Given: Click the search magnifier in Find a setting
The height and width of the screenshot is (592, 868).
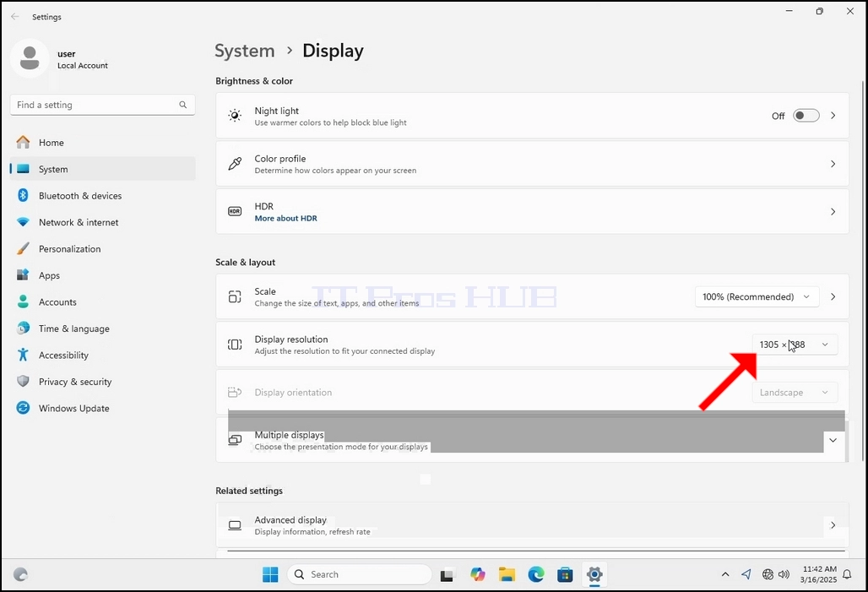Looking at the screenshot, I should (x=182, y=105).
